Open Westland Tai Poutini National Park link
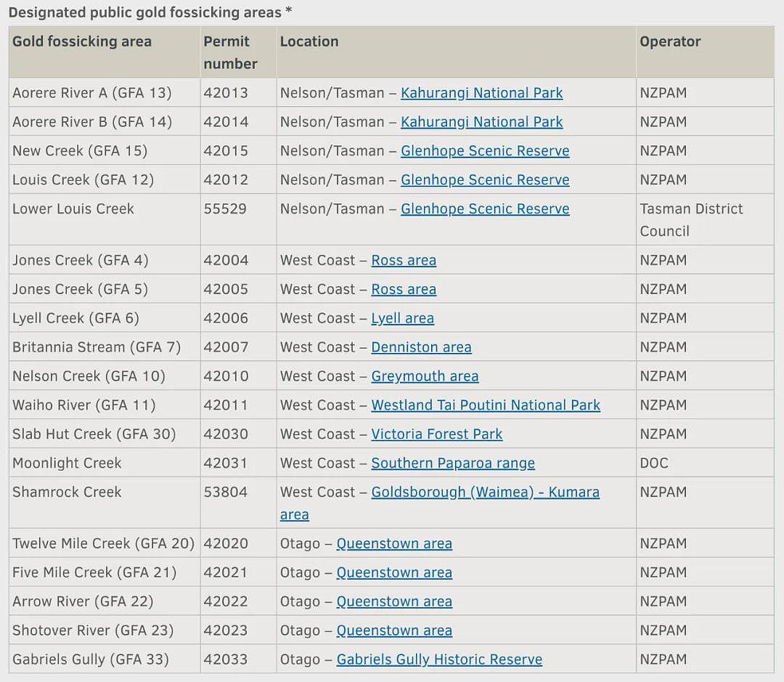 click(486, 406)
